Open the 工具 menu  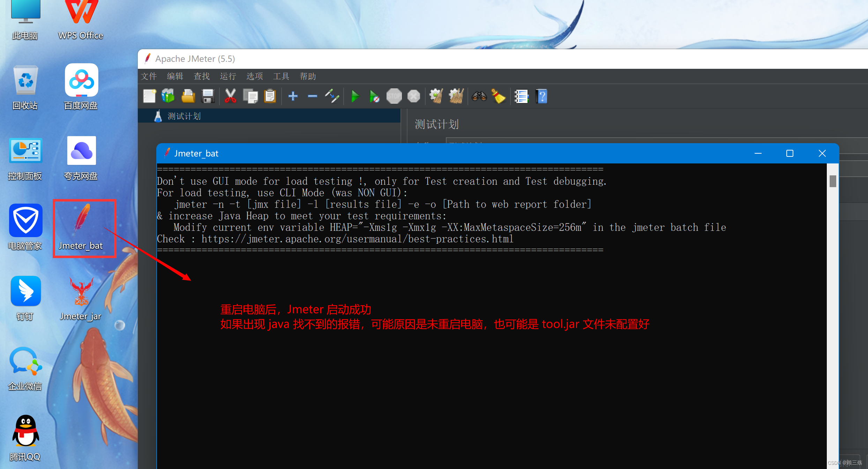[x=281, y=76]
